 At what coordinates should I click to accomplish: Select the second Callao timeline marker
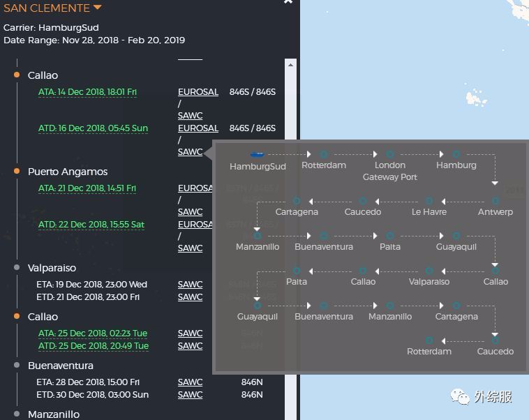tap(17, 316)
